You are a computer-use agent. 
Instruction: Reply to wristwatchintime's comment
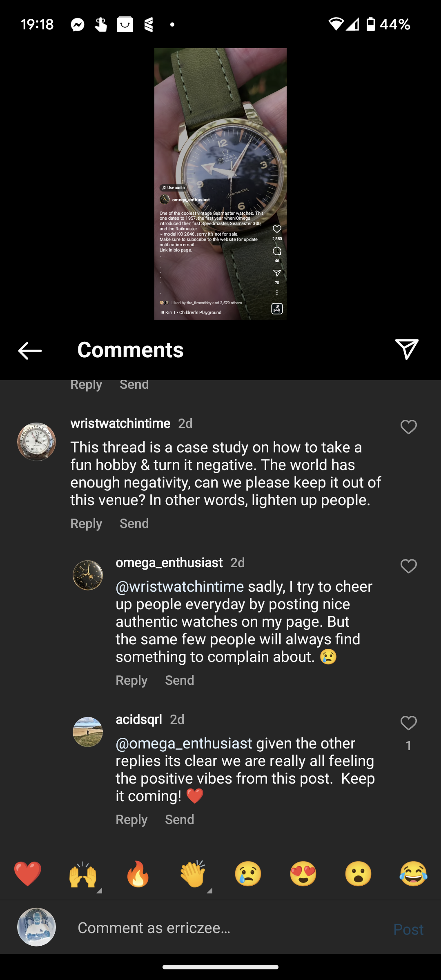click(x=86, y=523)
